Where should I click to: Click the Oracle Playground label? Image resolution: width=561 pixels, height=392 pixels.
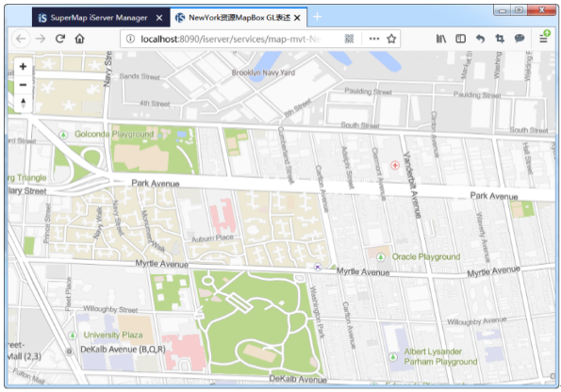point(426,257)
